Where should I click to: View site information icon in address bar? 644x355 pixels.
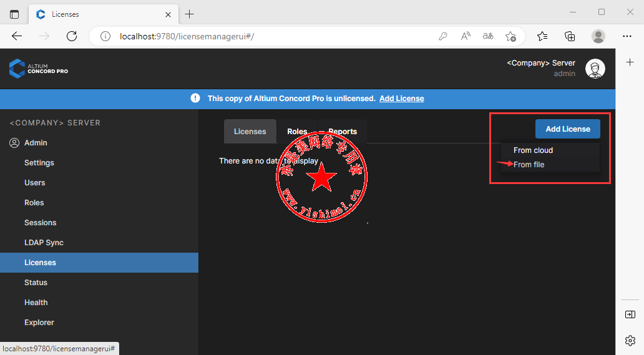(x=105, y=36)
